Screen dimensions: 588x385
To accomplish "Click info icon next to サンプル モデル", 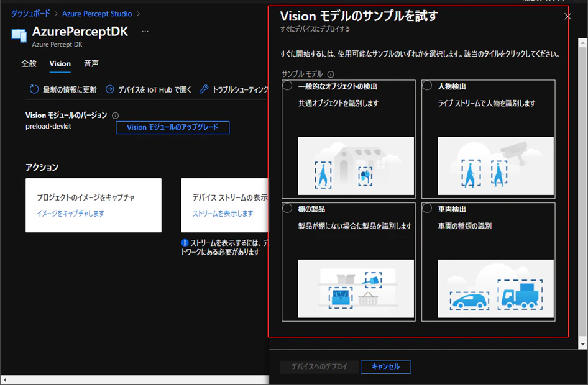I will click(331, 74).
